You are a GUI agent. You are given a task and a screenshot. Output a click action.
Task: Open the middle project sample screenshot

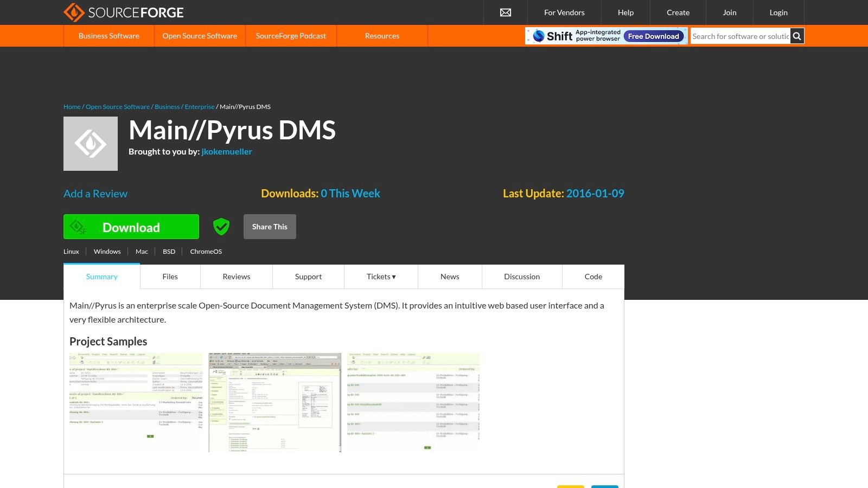click(275, 402)
